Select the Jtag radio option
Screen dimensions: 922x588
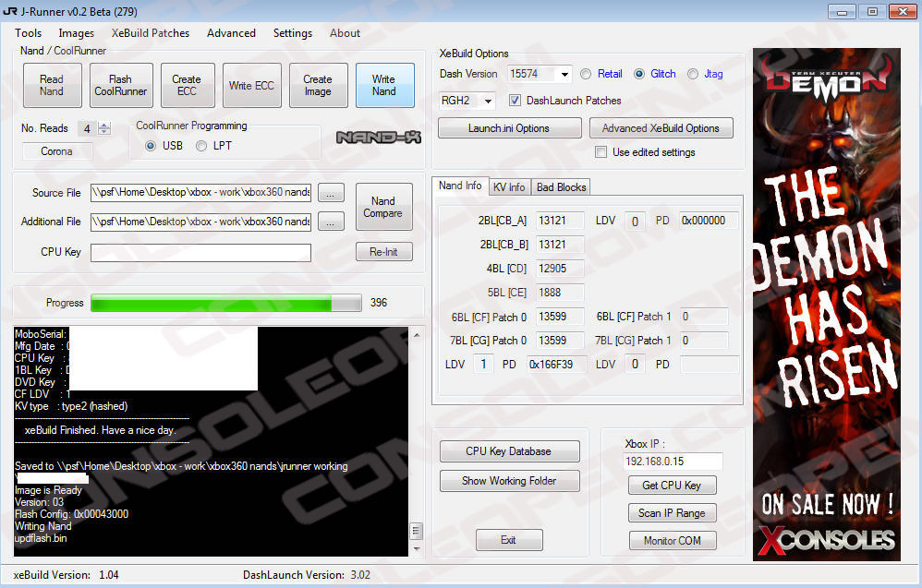[693, 74]
